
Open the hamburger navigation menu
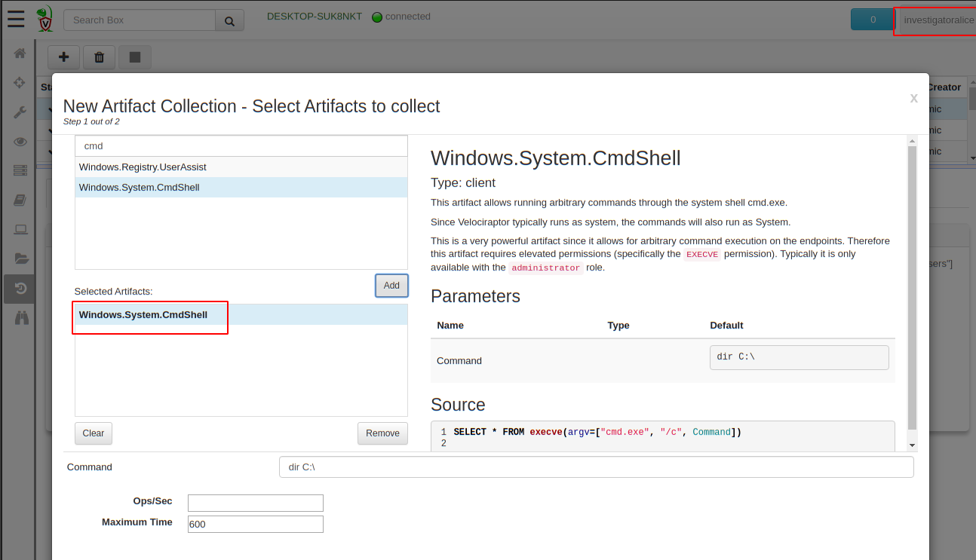pyautogui.click(x=16, y=20)
